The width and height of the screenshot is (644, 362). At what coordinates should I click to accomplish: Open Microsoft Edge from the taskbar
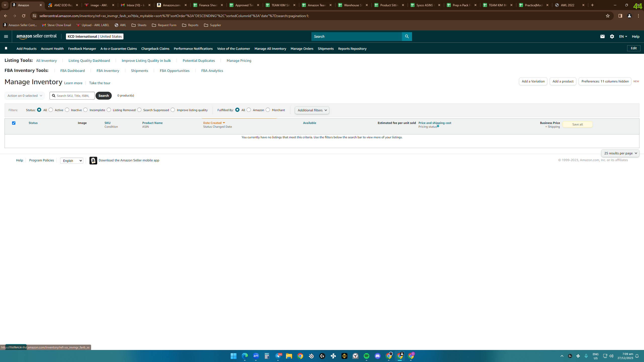tap(245, 356)
